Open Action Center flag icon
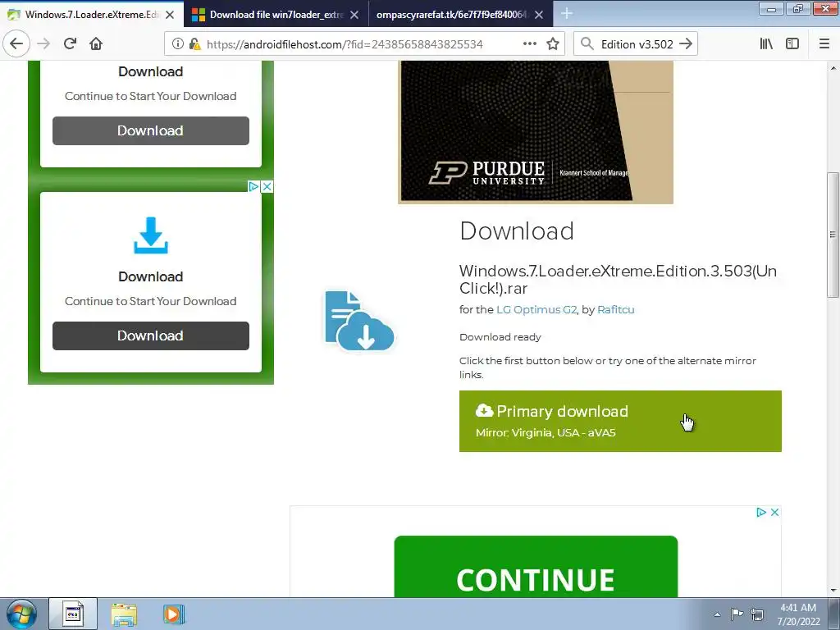 tap(737, 614)
